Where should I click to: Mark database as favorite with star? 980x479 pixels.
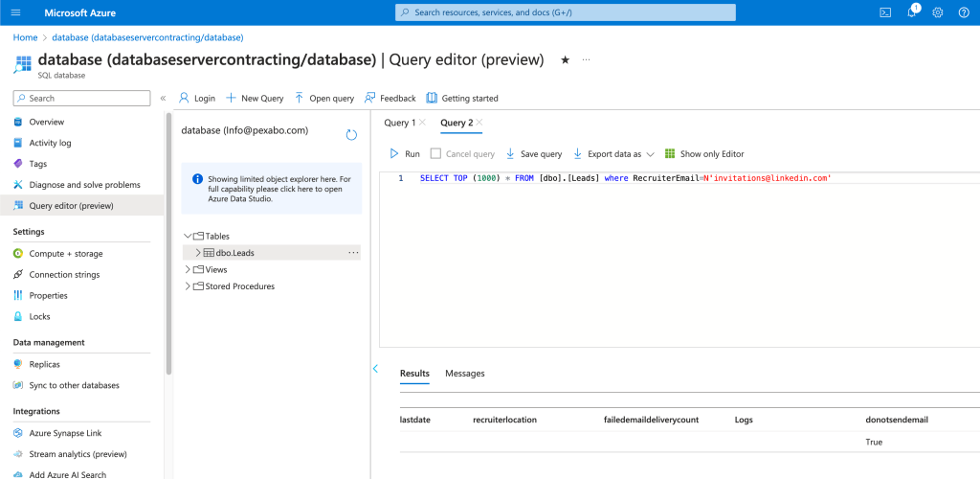pos(565,60)
